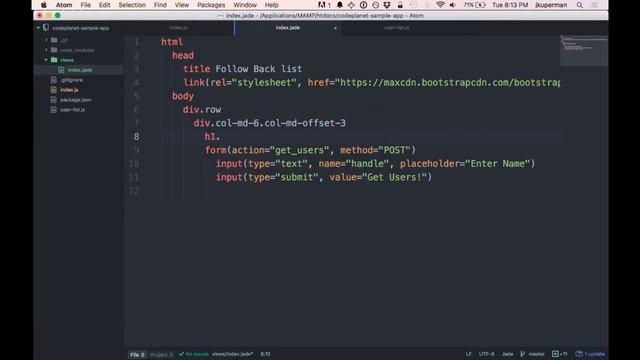This screenshot has height=360, width=640.
Task: Click the master git branch indicator
Action: (533, 354)
